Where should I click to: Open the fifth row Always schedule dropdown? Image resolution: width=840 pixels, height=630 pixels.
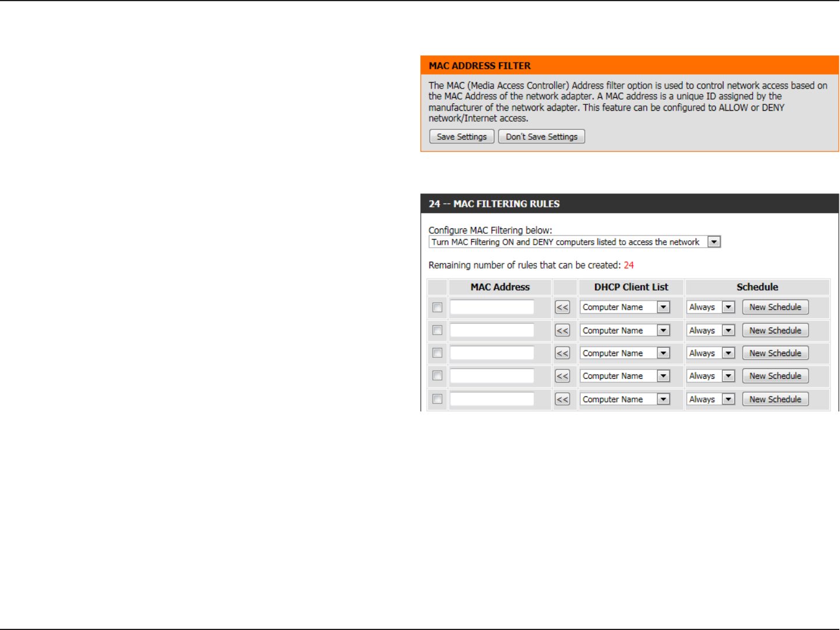[x=711, y=399]
